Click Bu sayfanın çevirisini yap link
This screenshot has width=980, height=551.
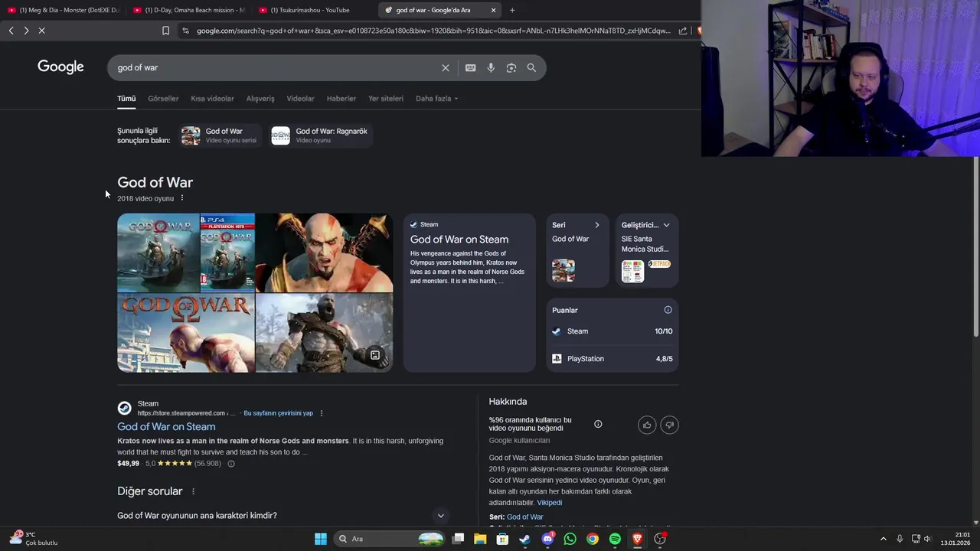point(278,413)
